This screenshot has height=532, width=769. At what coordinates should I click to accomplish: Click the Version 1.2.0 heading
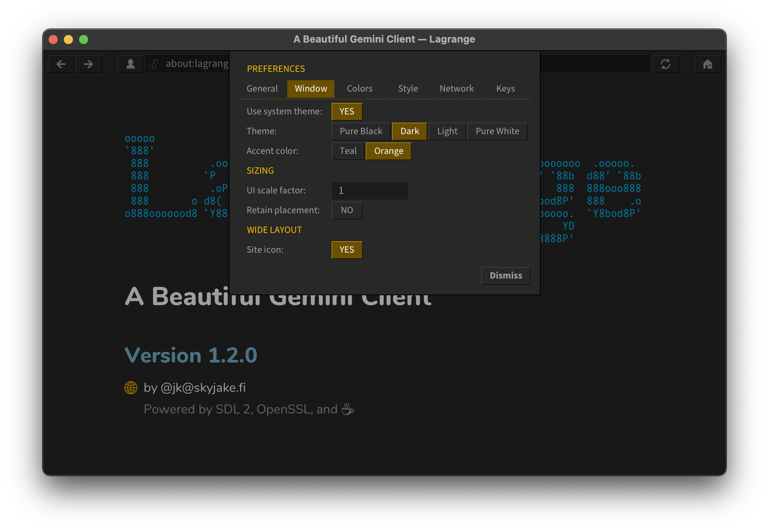(191, 355)
